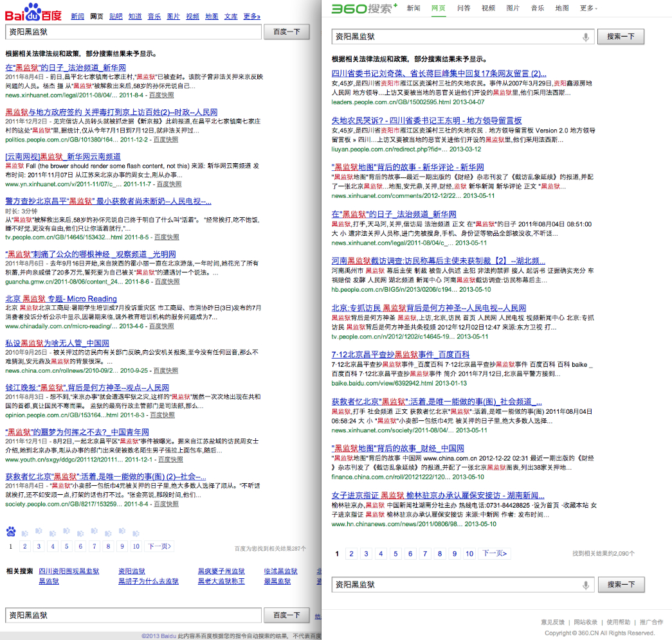Open 360 result 四川省委书记刘奇葆、省长蒋巨峰集中回复
Image resolution: width=672 pixels, height=640 pixels.
439,73
